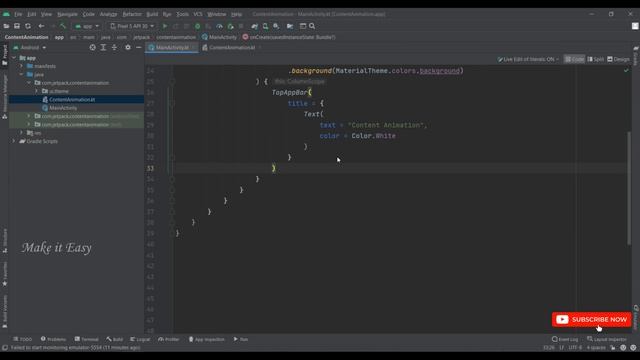Image resolution: width=640 pixels, height=360 pixels.
Task: Expand Gradle Scripts node
Action: [14, 141]
